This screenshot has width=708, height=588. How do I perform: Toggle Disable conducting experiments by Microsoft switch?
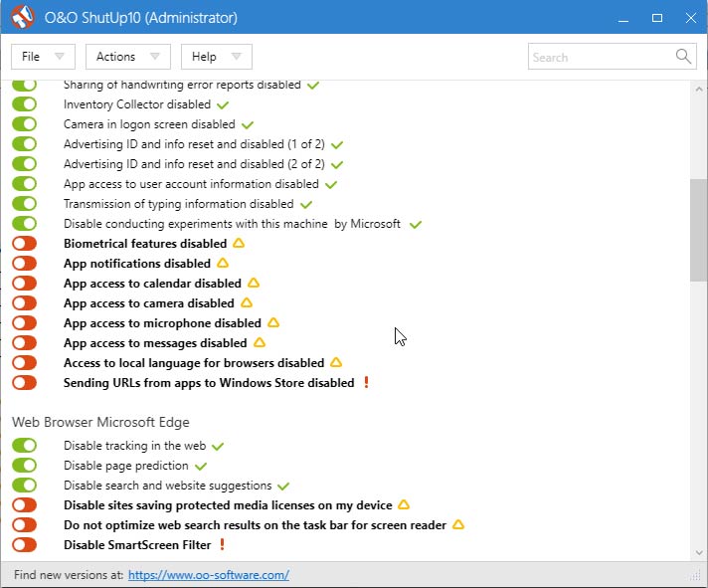tap(25, 224)
